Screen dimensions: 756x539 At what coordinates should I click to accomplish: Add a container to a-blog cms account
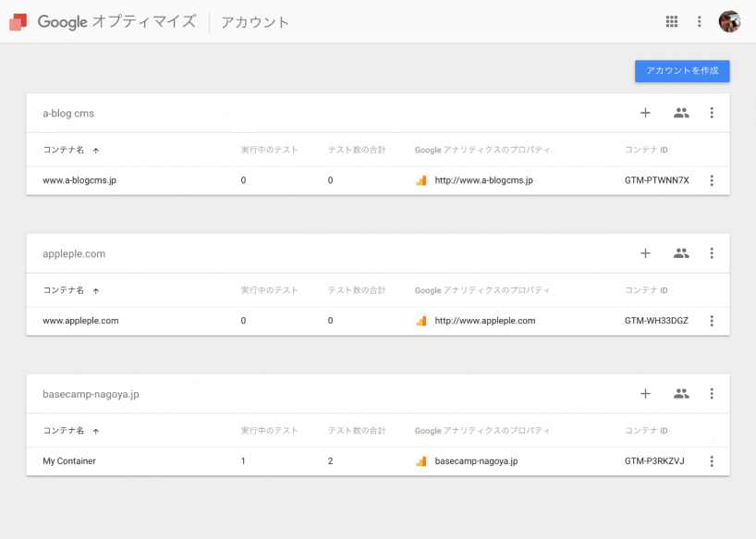[x=645, y=113]
